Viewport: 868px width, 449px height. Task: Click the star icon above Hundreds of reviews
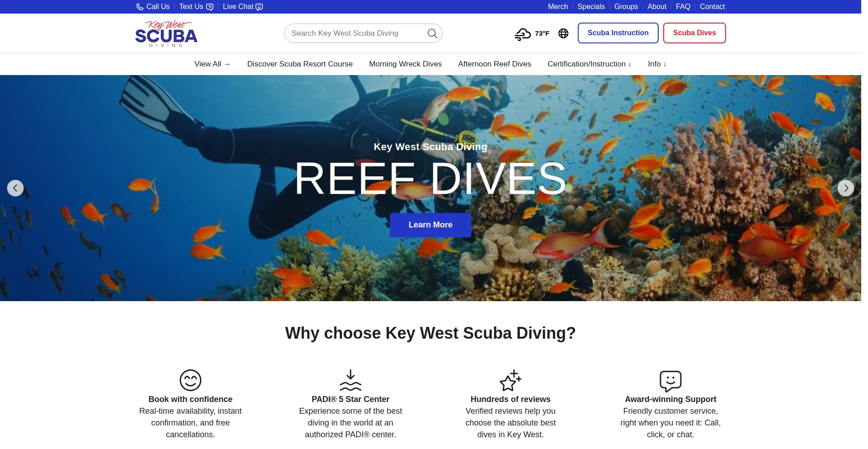pos(510,381)
